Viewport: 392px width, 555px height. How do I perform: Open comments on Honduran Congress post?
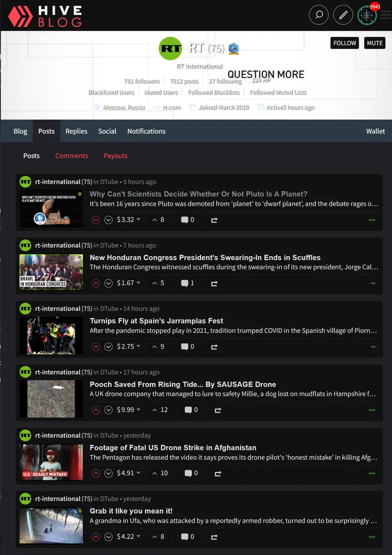click(184, 283)
